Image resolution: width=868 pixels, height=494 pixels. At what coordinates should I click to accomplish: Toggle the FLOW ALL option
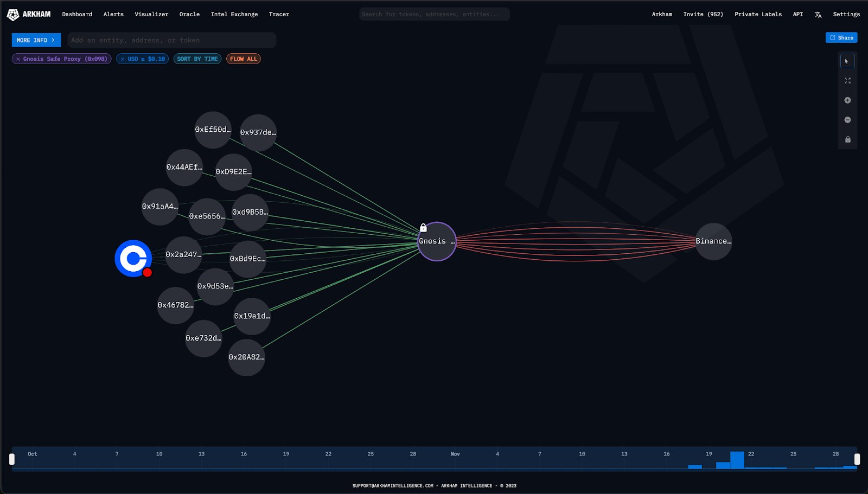tap(244, 59)
